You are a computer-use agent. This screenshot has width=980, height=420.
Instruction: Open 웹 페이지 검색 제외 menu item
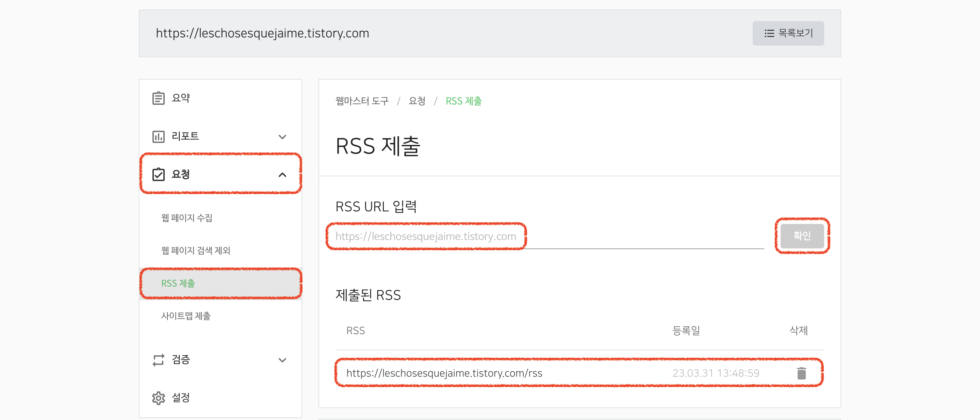(196, 251)
